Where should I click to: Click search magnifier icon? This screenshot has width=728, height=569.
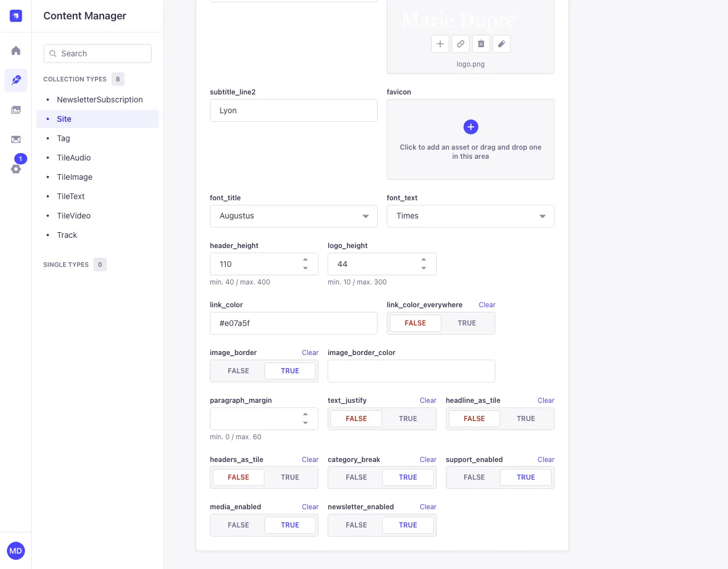pos(53,53)
